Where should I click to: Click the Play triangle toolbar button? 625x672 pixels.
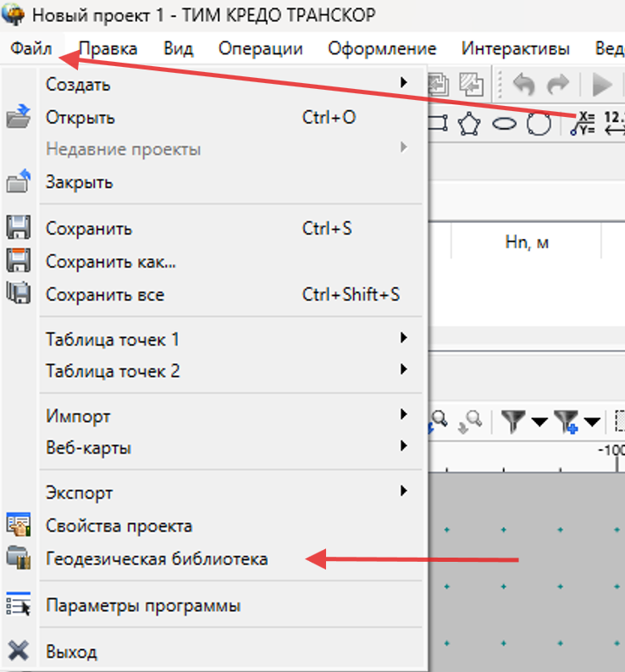click(602, 85)
